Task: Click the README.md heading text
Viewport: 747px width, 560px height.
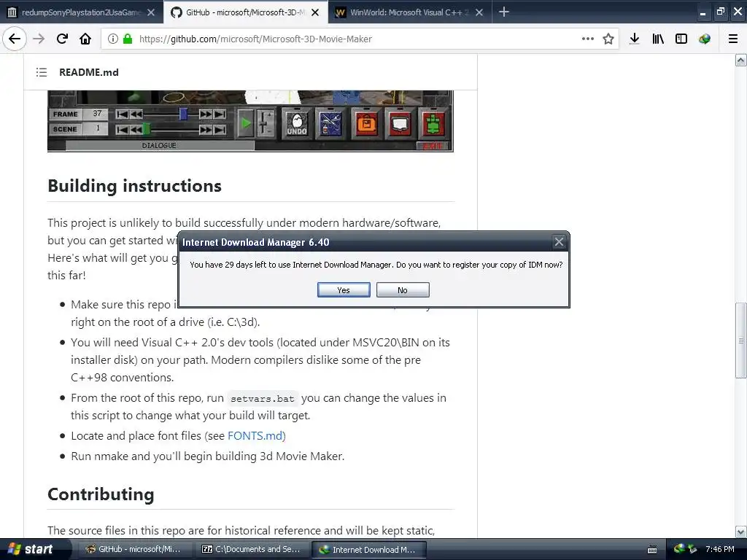Action: [x=88, y=72]
